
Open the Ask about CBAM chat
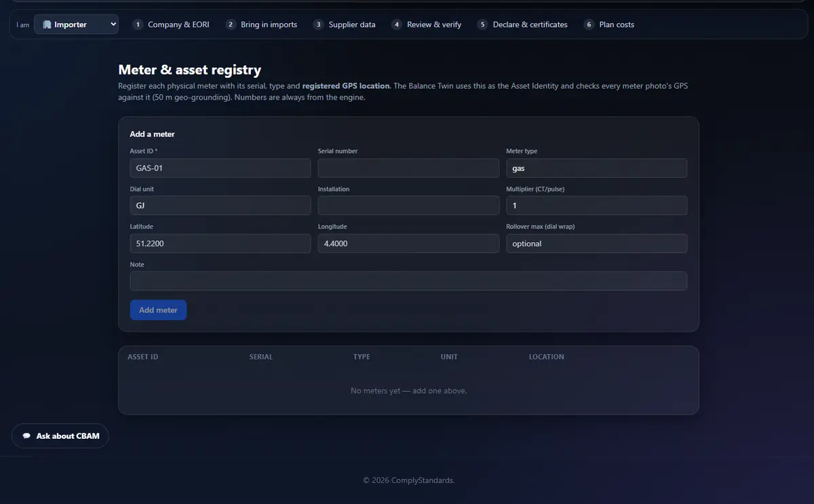click(x=60, y=436)
